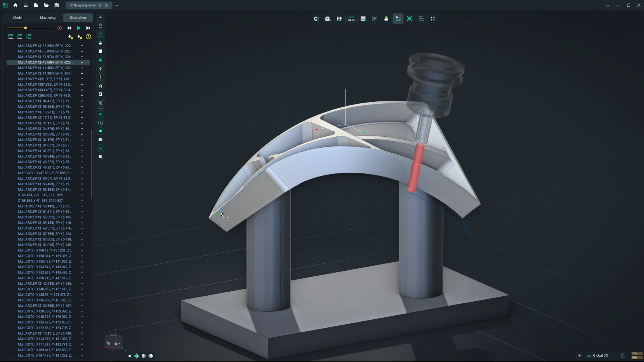Toggle the machine display icon in top toolbar
644x362 pixels.
click(x=386, y=19)
